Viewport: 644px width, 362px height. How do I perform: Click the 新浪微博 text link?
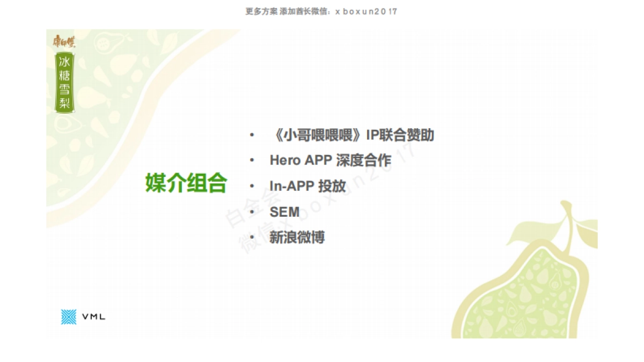[x=296, y=237]
